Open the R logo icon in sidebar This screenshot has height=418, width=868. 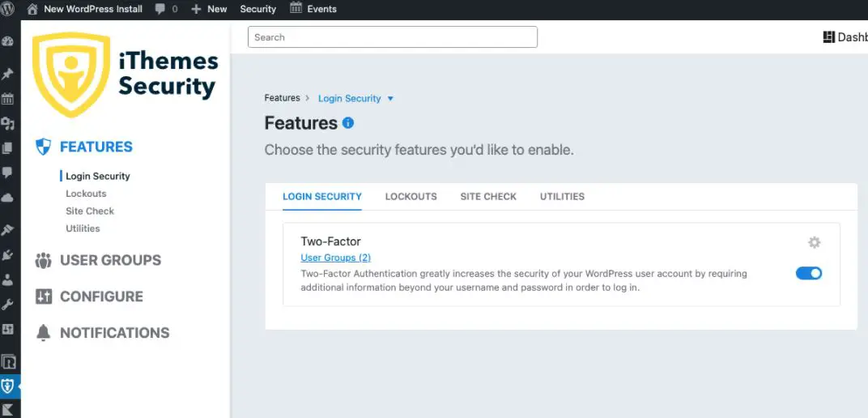(8, 362)
